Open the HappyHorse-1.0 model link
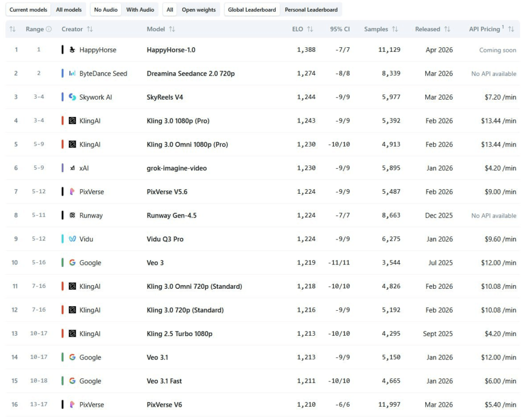This screenshot has height=420, width=521. [x=171, y=50]
